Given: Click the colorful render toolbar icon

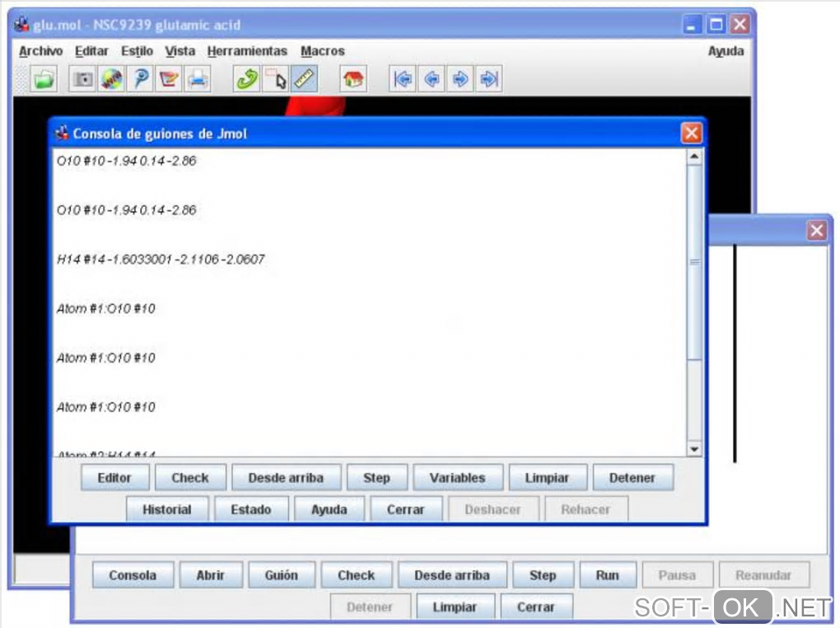Looking at the screenshot, I should point(111,79).
